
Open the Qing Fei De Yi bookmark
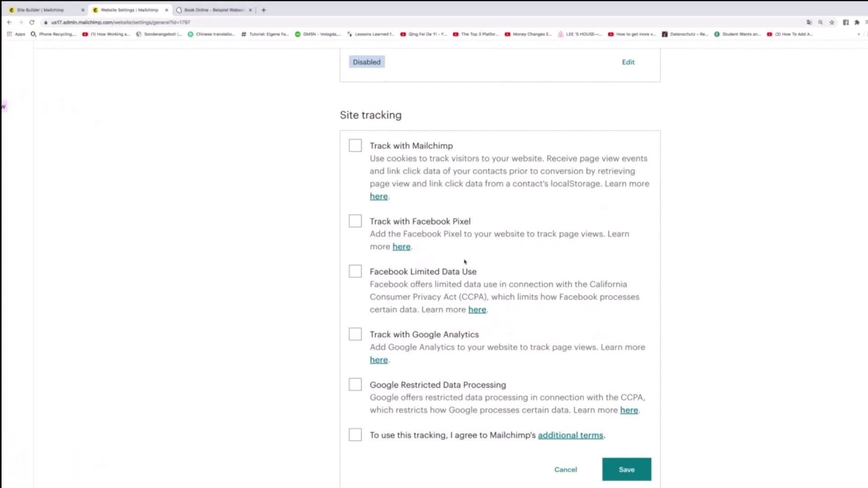(424, 34)
